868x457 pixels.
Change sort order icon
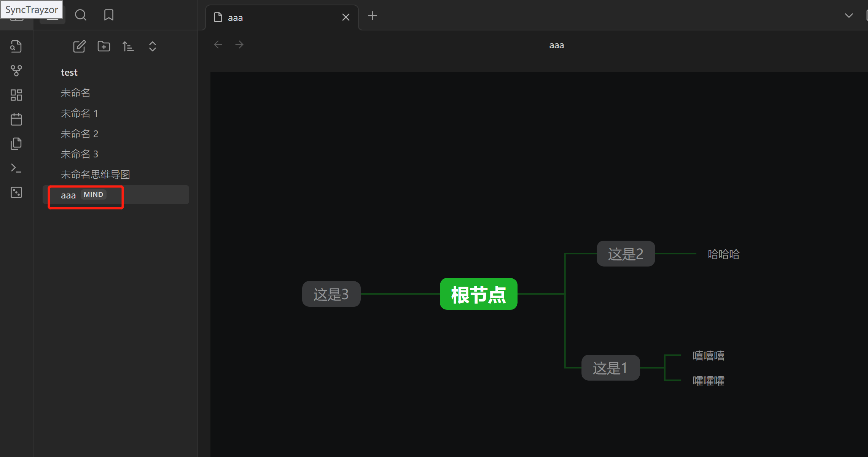tap(128, 46)
